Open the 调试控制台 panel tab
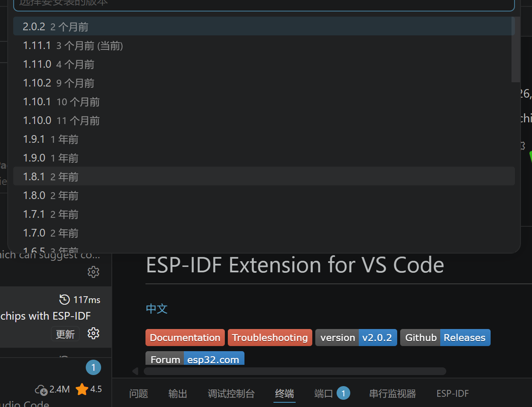The image size is (532, 407). 231,393
